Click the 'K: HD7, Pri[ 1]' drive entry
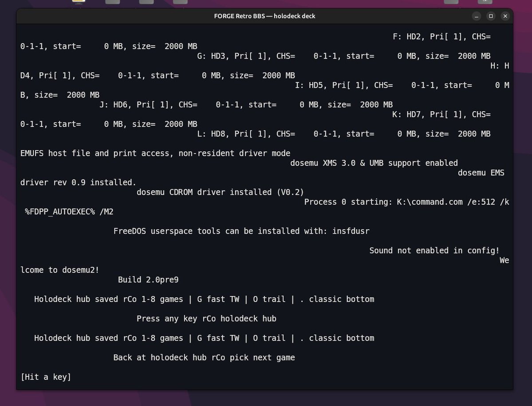Screen dimensions: 532x406 point(441,114)
